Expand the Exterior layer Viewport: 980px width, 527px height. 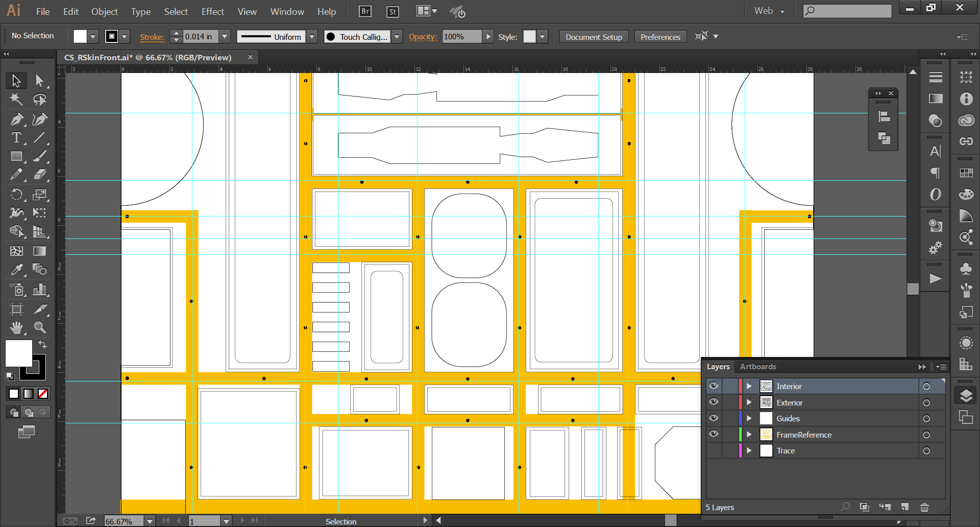[749, 402]
